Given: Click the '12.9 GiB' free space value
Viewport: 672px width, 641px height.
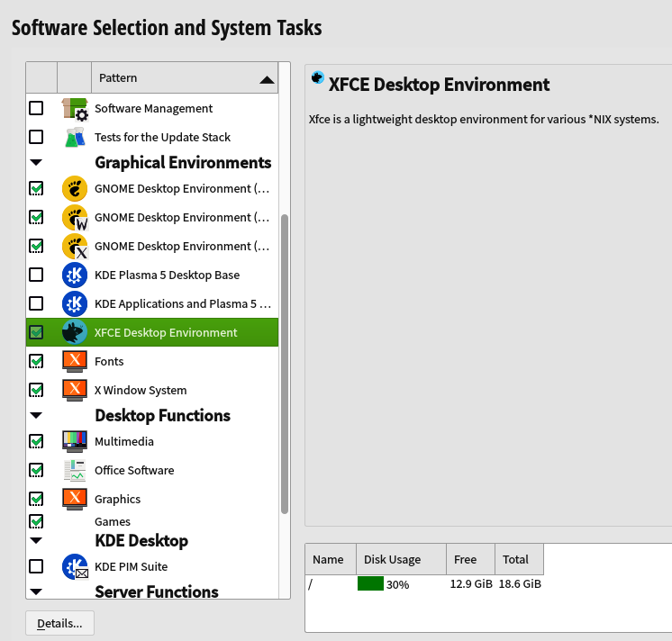Looking at the screenshot, I should pyautogui.click(x=471, y=584).
